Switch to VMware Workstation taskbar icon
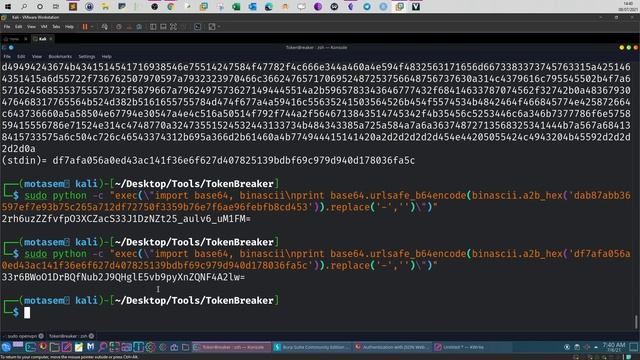640x360 pixels. click(x=400, y=7)
